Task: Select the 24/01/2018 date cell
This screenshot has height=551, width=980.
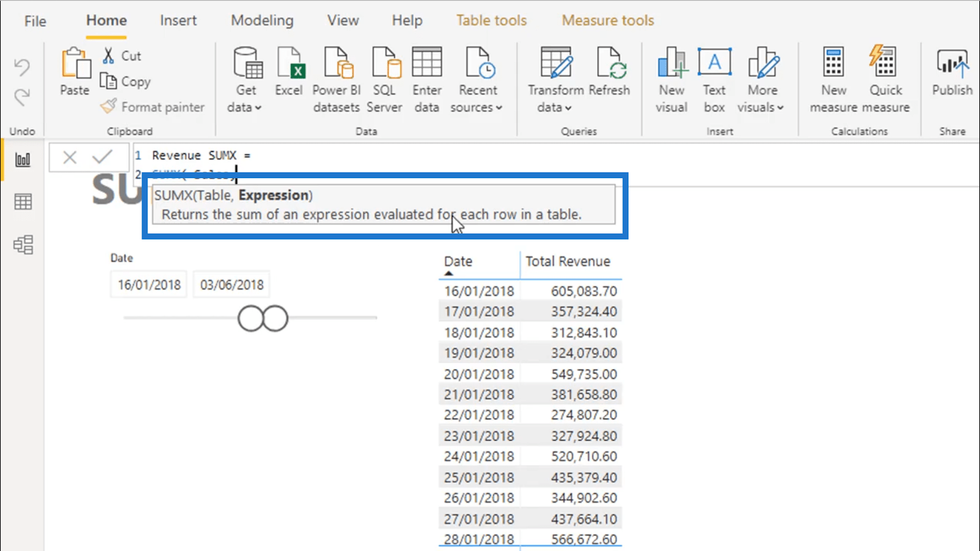Action: (479, 456)
